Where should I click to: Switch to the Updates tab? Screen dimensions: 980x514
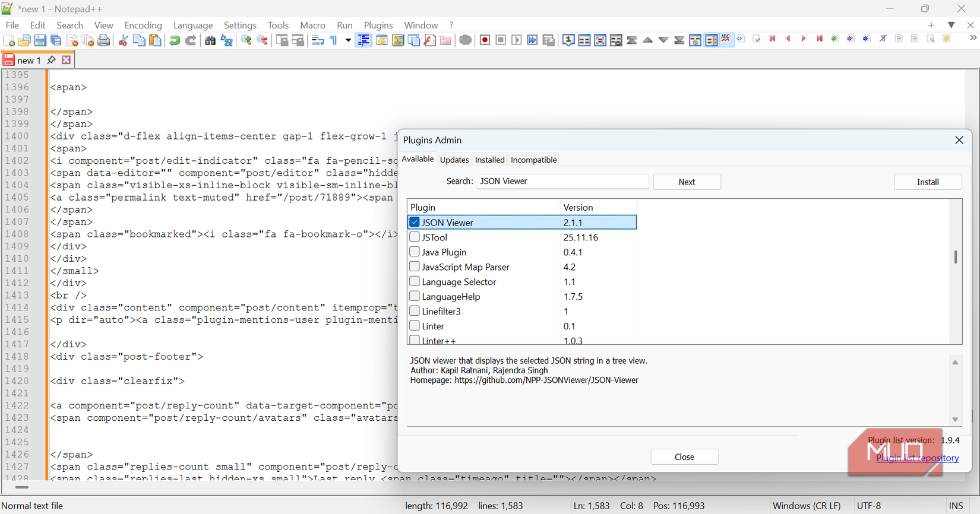(454, 160)
